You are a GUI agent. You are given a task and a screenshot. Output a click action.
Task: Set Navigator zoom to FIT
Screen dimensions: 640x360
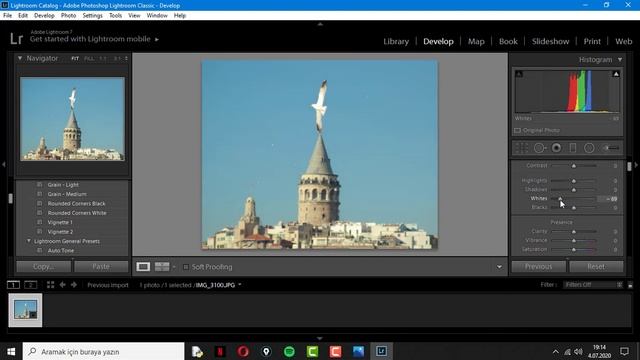tap(75, 58)
